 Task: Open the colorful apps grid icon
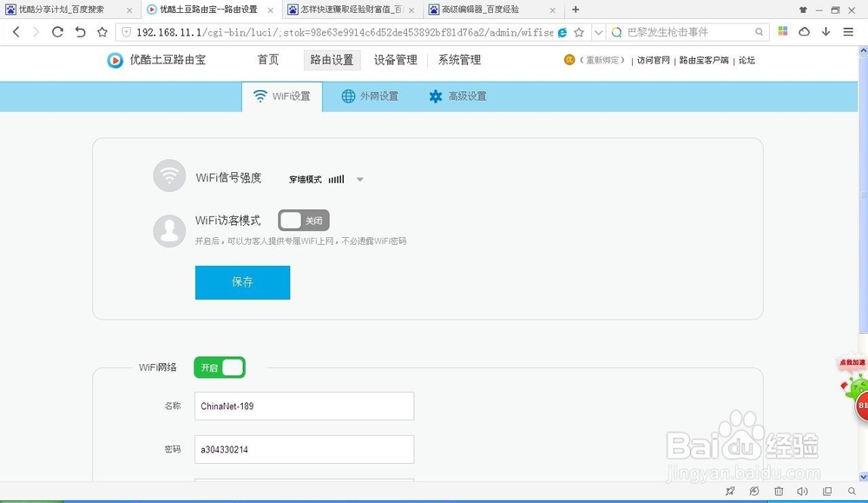(x=783, y=31)
